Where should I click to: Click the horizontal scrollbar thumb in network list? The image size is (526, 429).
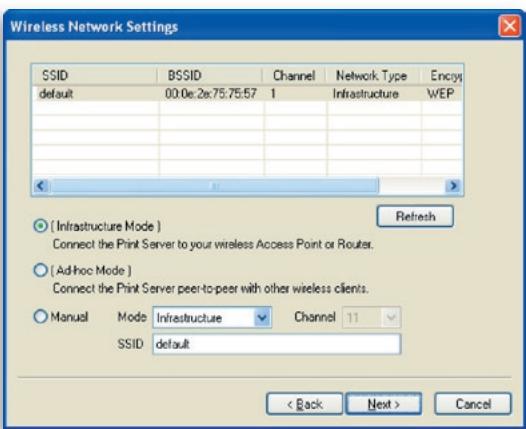pos(214,185)
